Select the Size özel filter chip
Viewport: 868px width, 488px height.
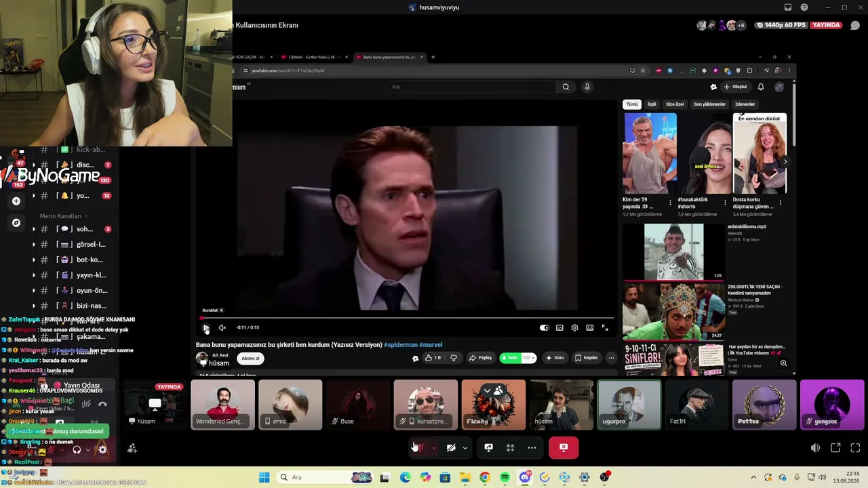click(675, 104)
